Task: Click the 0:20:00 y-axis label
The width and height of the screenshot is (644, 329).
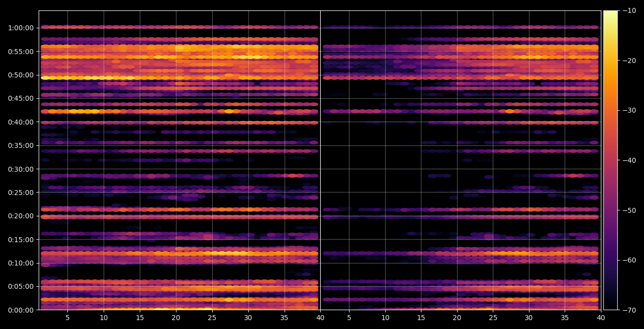Action: pos(20,216)
